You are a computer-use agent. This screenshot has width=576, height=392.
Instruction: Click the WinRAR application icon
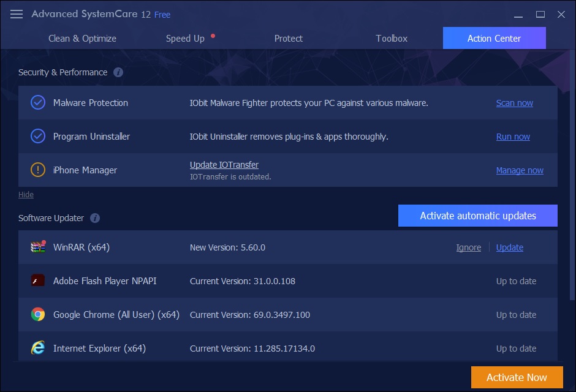pos(36,247)
